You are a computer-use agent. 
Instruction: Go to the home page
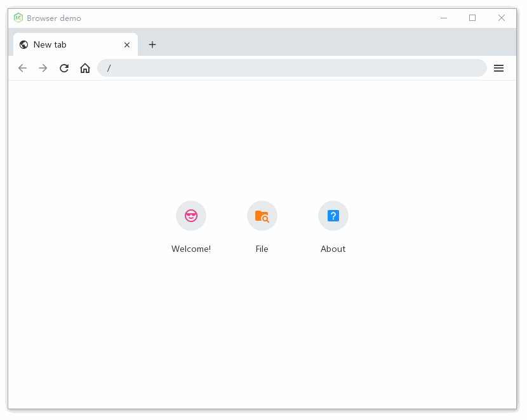coord(85,68)
